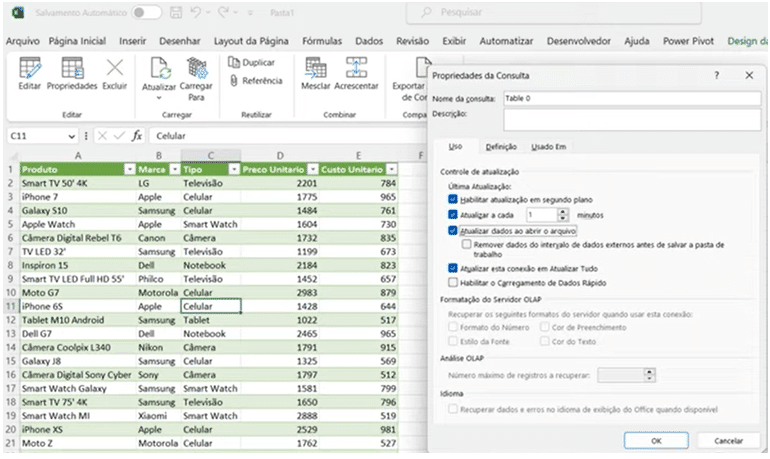
Task: Click the dialog help question mark
Action: [x=716, y=75]
